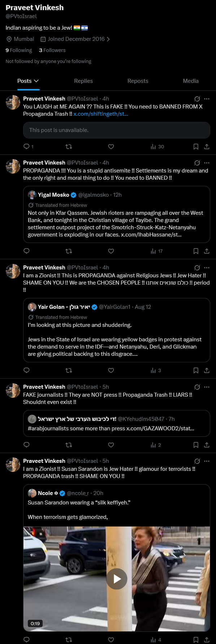Share the first post via upload icon
216x644 pixels.
click(x=207, y=146)
